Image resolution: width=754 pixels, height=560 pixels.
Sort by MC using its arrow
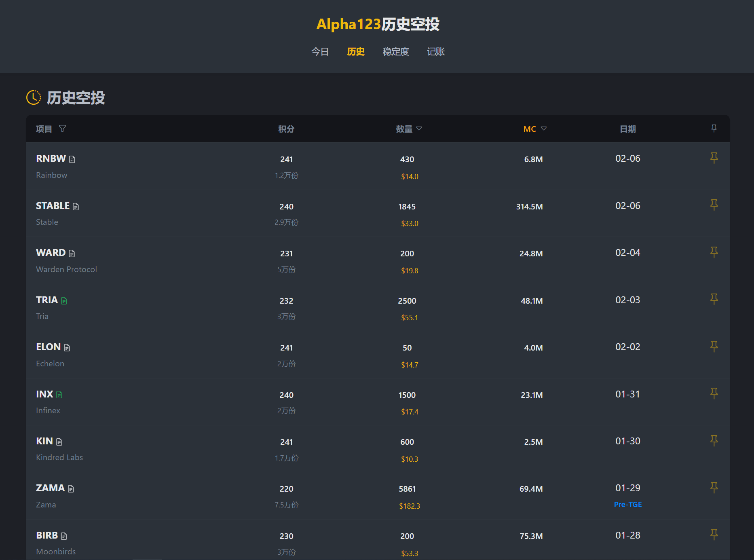pyautogui.click(x=543, y=129)
